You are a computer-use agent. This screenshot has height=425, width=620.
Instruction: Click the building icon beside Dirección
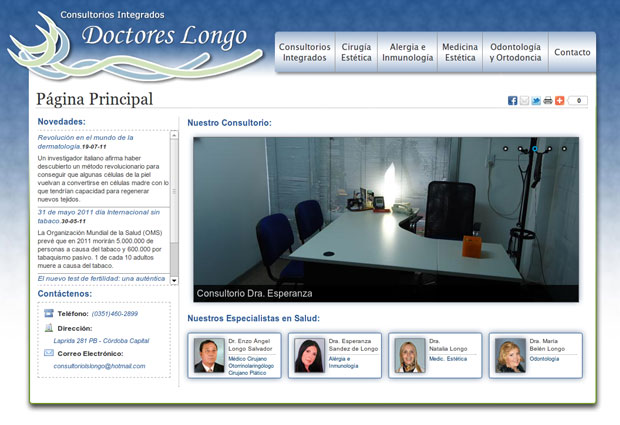(49, 327)
